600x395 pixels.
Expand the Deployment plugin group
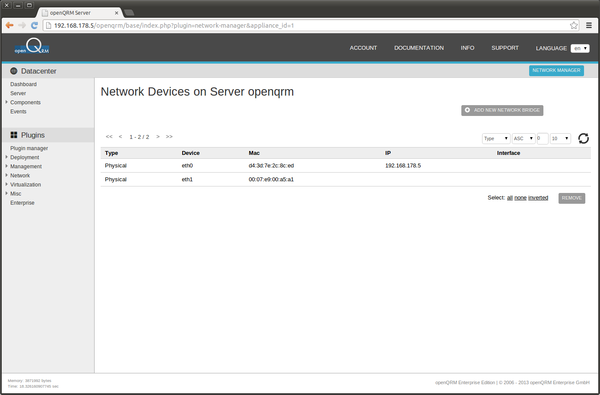(x=7, y=157)
